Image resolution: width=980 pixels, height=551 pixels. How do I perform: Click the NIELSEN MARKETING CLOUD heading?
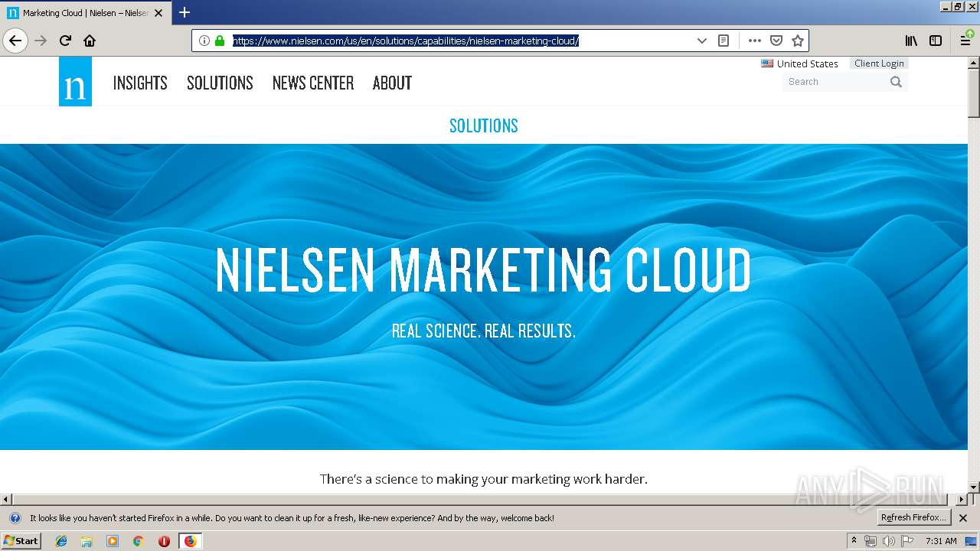tap(483, 270)
